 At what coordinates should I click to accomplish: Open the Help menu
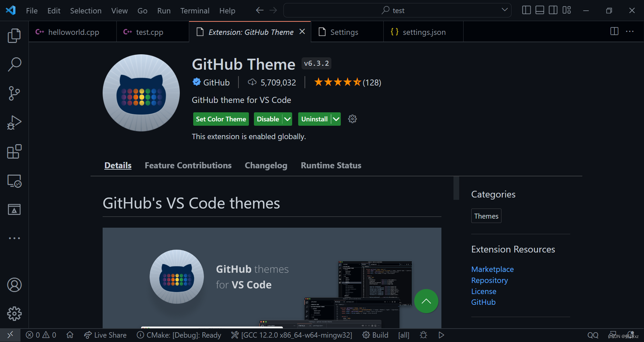tap(227, 11)
